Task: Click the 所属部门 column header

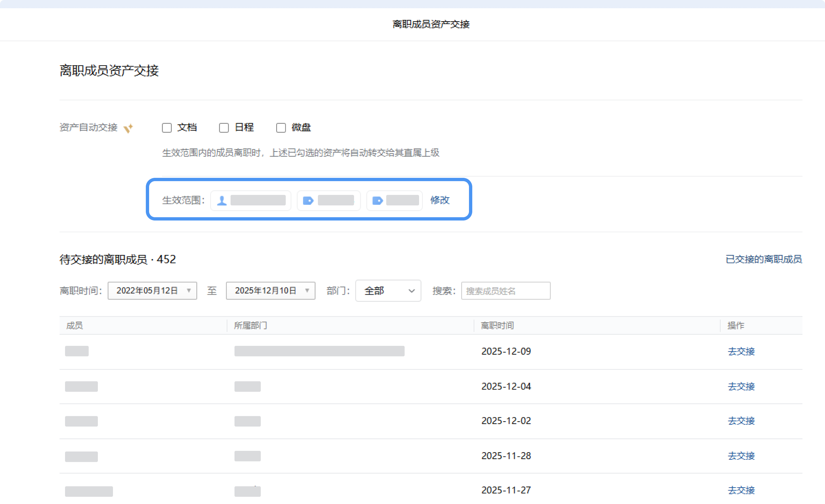Action: pos(251,325)
